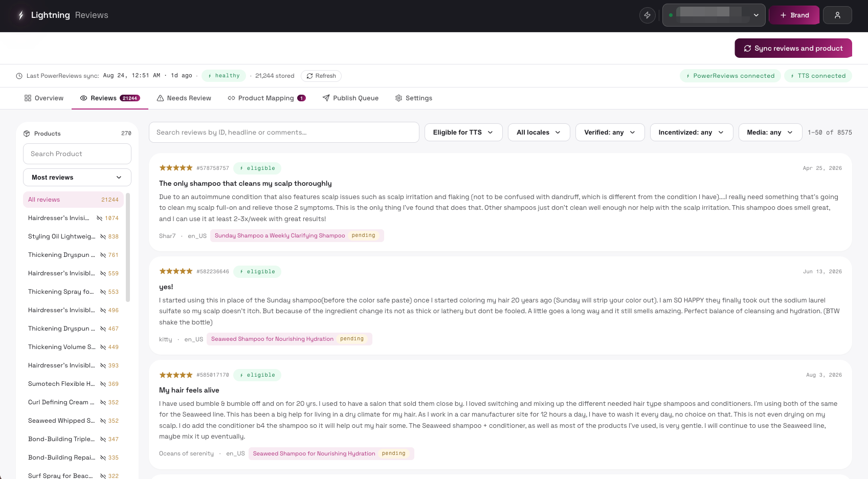This screenshot has width=868, height=479.
Task: Click the products list vertical scrollbar
Action: pyautogui.click(x=128, y=247)
